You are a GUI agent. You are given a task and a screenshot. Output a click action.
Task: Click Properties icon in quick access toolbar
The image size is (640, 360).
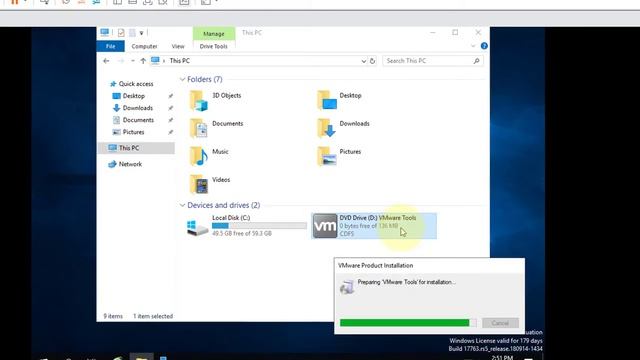[x=121, y=33]
